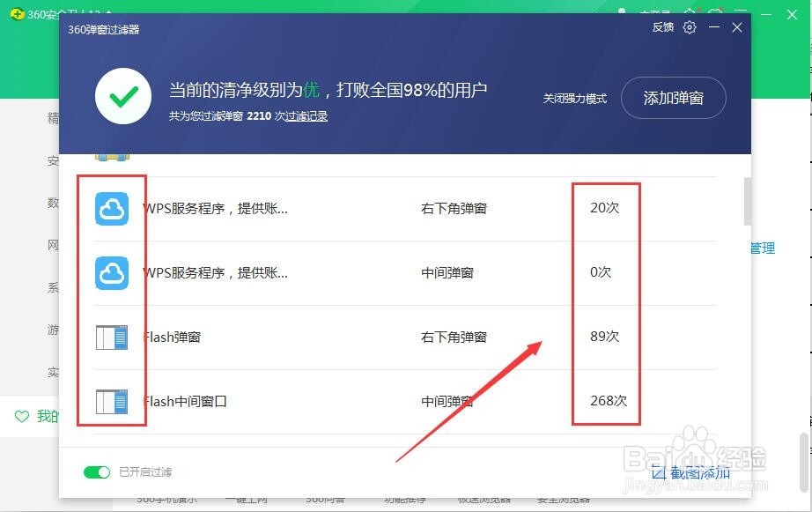
Task: Select the Flash中间窗口 row name
Action: (x=185, y=402)
